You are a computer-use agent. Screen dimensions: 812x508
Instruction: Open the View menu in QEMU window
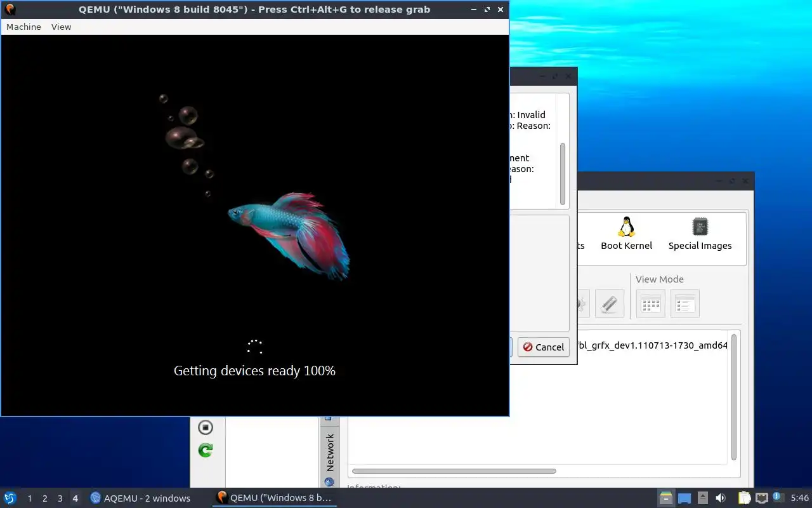tap(61, 27)
